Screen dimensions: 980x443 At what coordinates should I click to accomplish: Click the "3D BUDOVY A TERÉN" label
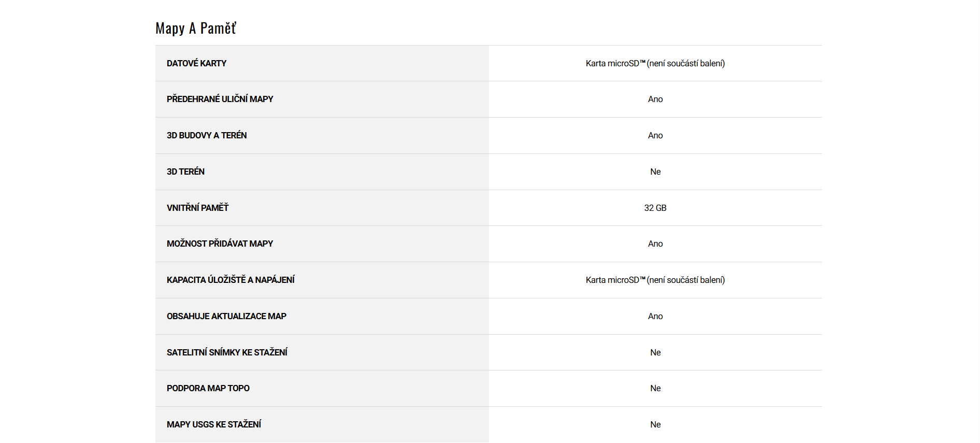207,135
